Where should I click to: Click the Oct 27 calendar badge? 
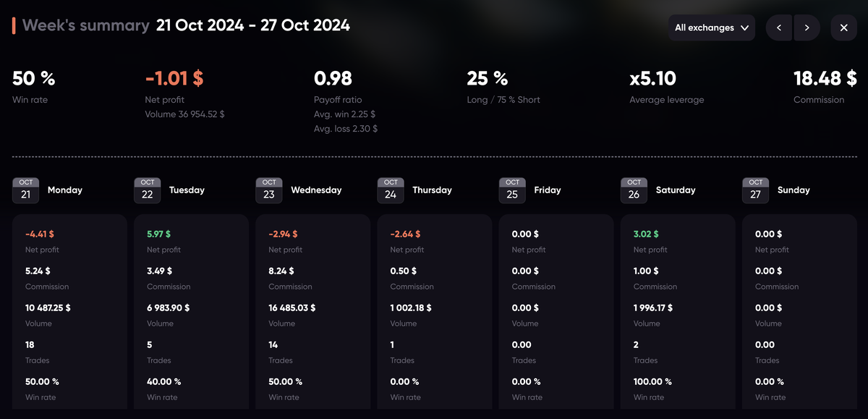click(x=755, y=190)
